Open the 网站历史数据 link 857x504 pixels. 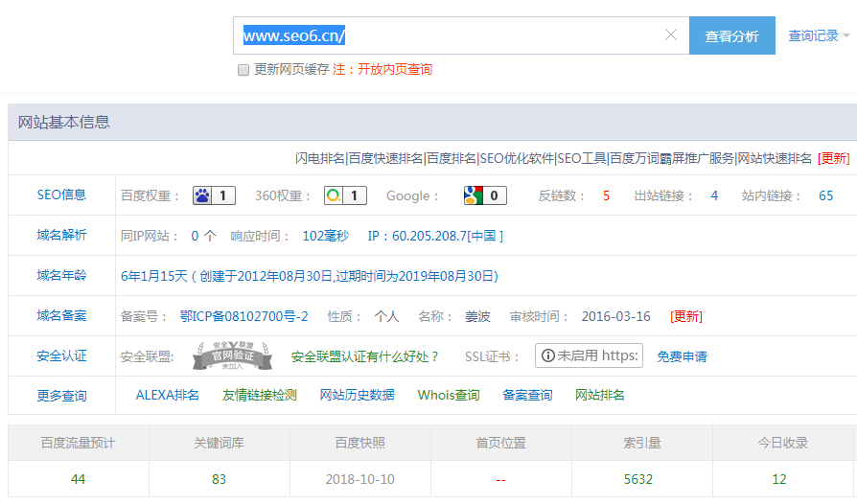click(x=358, y=395)
